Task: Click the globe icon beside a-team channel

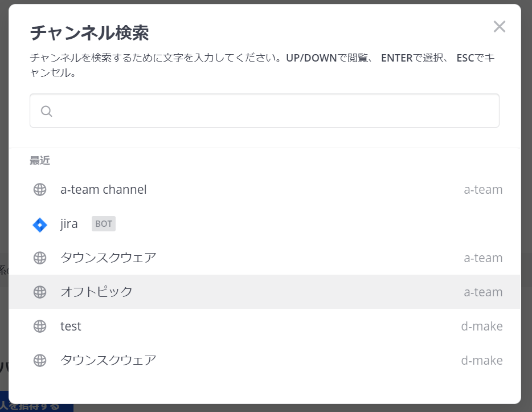Action: point(40,190)
